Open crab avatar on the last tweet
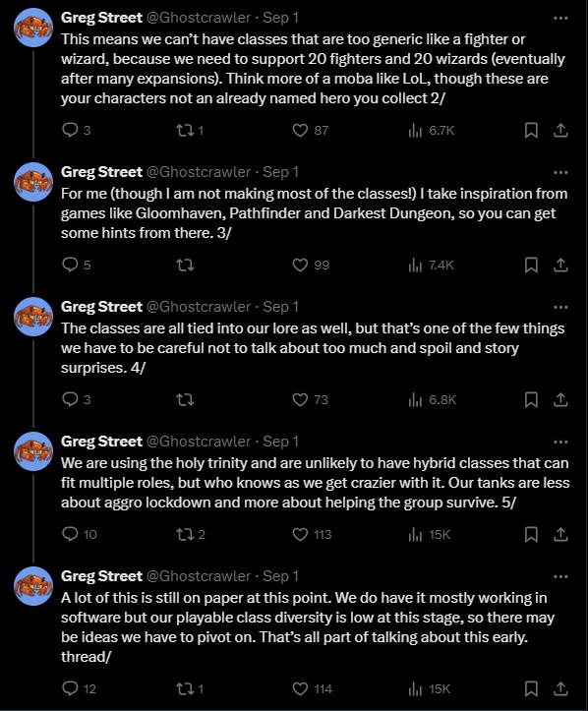This screenshot has width=588, height=711. click(33, 586)
